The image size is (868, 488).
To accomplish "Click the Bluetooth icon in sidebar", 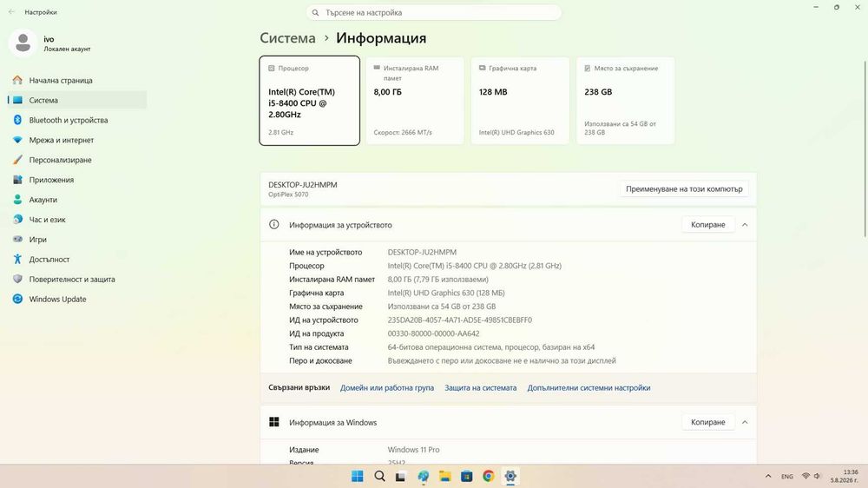I will pos(17,120).
